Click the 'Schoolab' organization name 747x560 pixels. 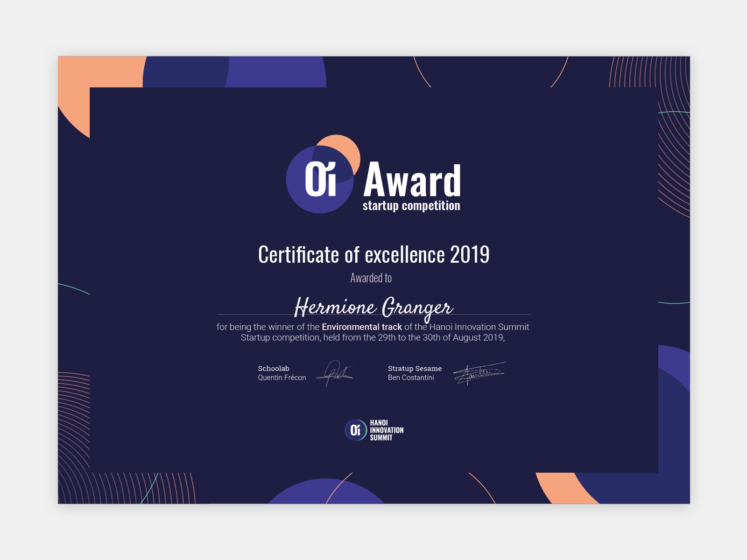(x=274, y=369)
